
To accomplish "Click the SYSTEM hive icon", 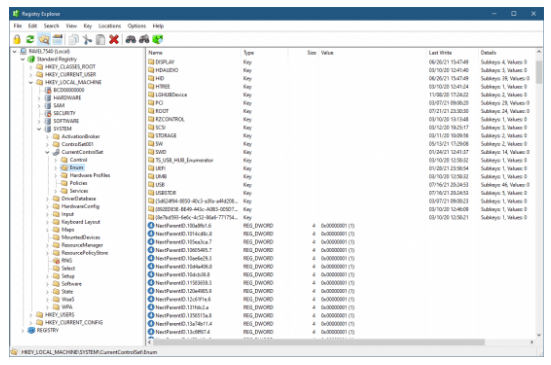I will [x=48, y=129].
